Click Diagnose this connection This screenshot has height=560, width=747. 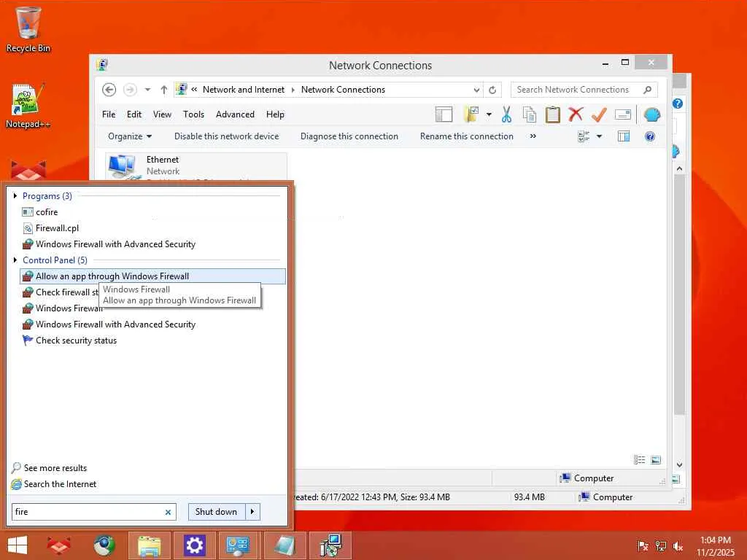coord(349,136)
